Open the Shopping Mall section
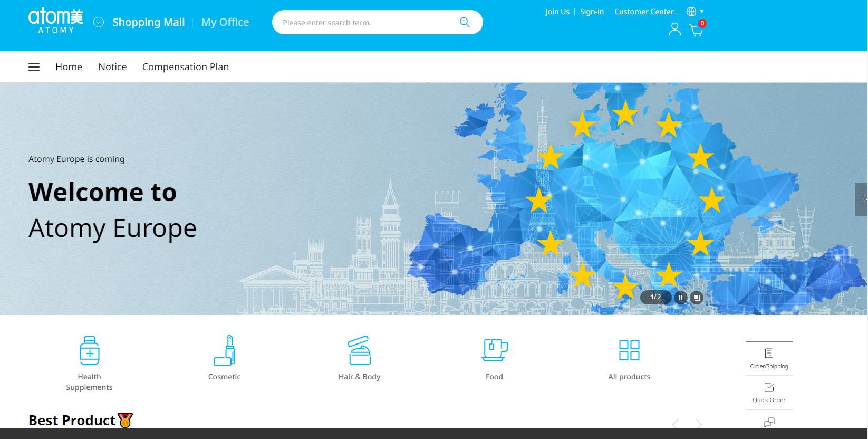Viewport: 868px width, 439px height. pyautogui.click(x=149, y=22)
